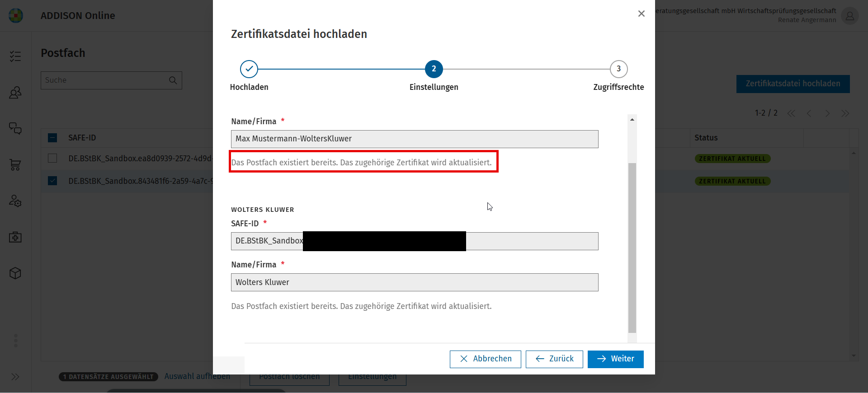Go to next page of results
This screenshot has height=393, width=868.
point(827,113)
